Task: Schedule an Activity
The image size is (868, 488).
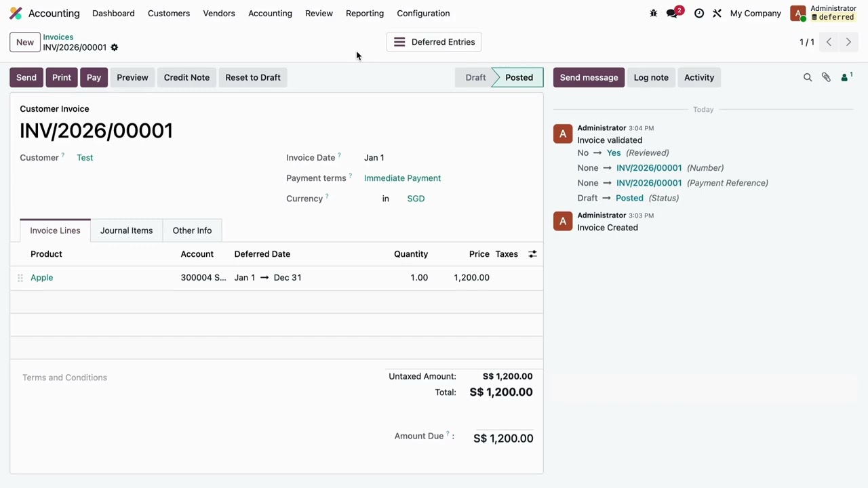Action: coord(699,77)
